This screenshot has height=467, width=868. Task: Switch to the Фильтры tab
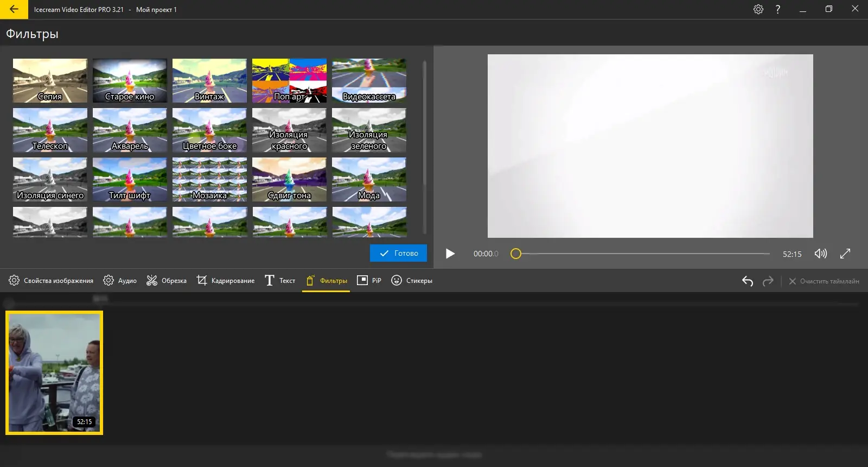(326, 281)
